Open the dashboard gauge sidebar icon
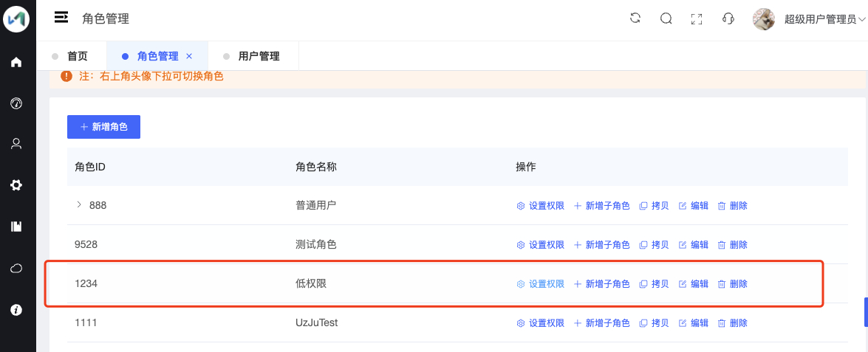868x352 pixels. pos(16,103)
